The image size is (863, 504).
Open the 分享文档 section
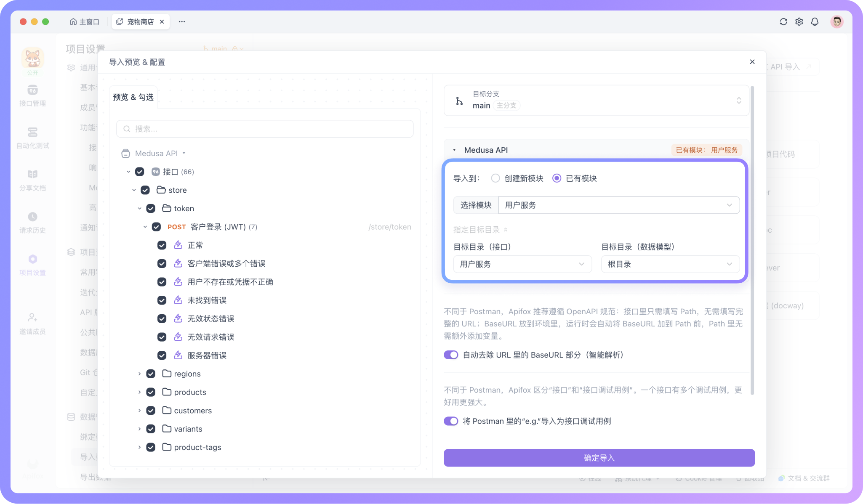point(32,180)
